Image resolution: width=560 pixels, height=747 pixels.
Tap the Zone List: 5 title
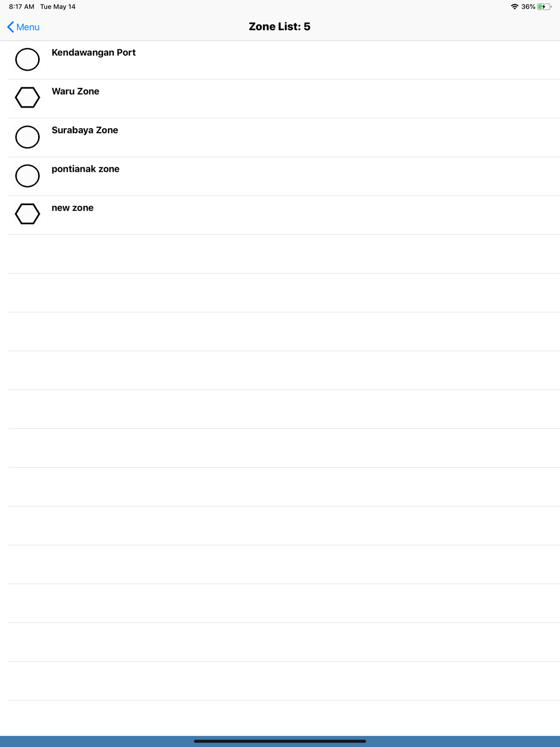279,27
